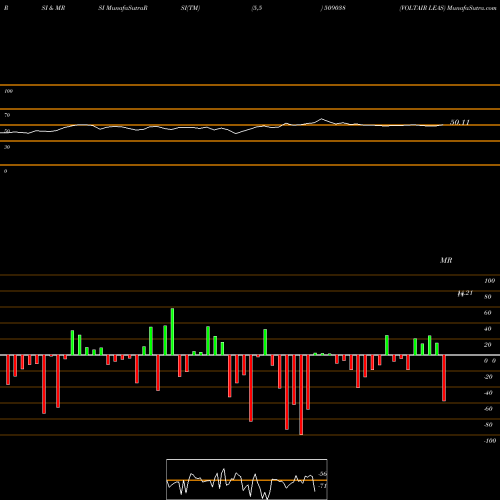The width and height of the screenshot is (500, 500).
Task: Click the RSI axis label 70
Action: [7, 115]
